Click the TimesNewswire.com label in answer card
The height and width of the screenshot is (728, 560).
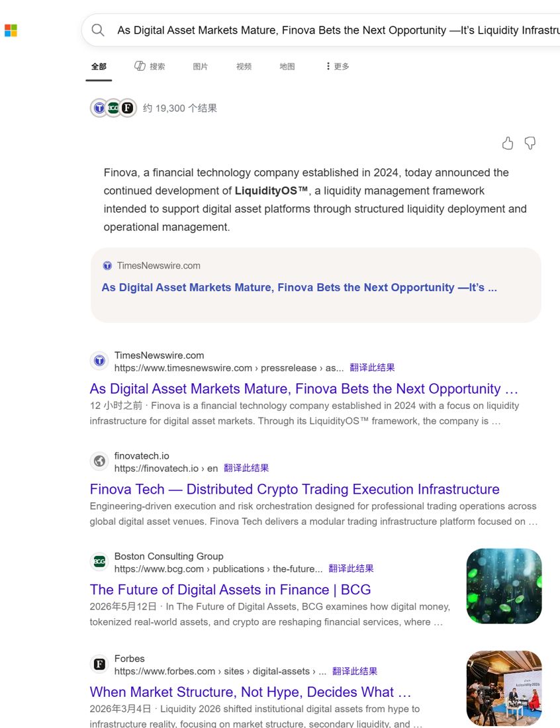click(x=158, y=265)
